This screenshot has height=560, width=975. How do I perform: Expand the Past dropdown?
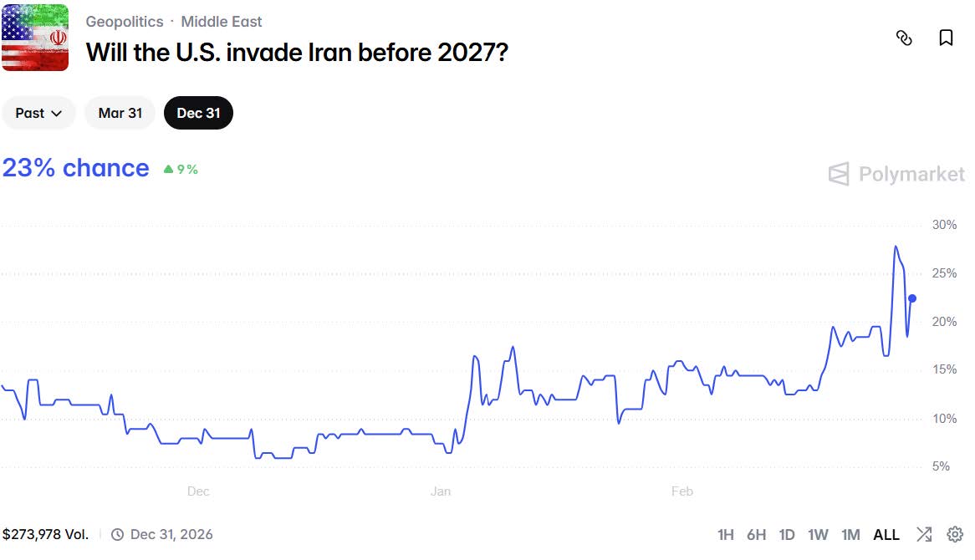tap(38, 113)
